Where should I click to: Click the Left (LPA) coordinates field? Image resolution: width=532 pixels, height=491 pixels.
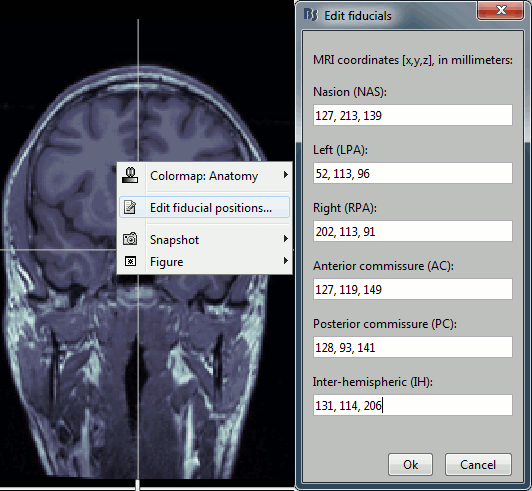pyautogui.click(x=413, y=173)
